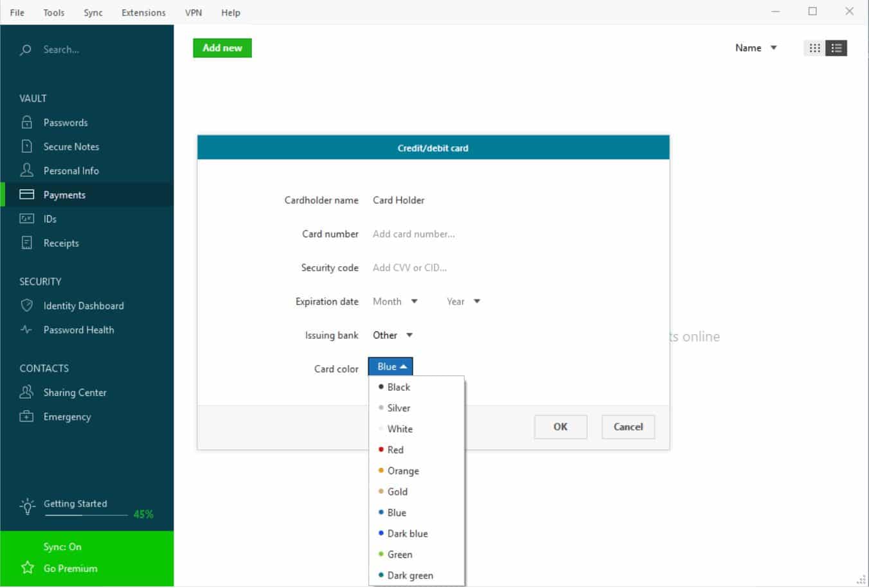Collapse the Card color Blue dropdown
The height and width of the screenshot is (588, 869).
[x=391, y=367]
